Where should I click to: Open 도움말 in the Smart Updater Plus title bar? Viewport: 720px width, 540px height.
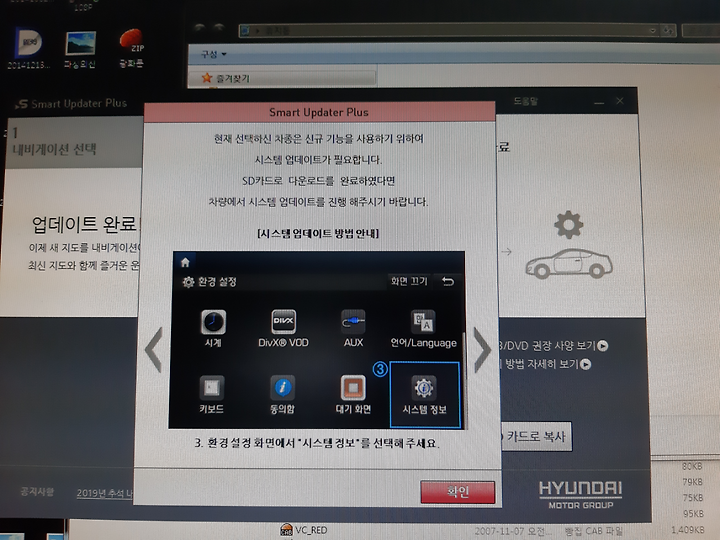[525, 101]
